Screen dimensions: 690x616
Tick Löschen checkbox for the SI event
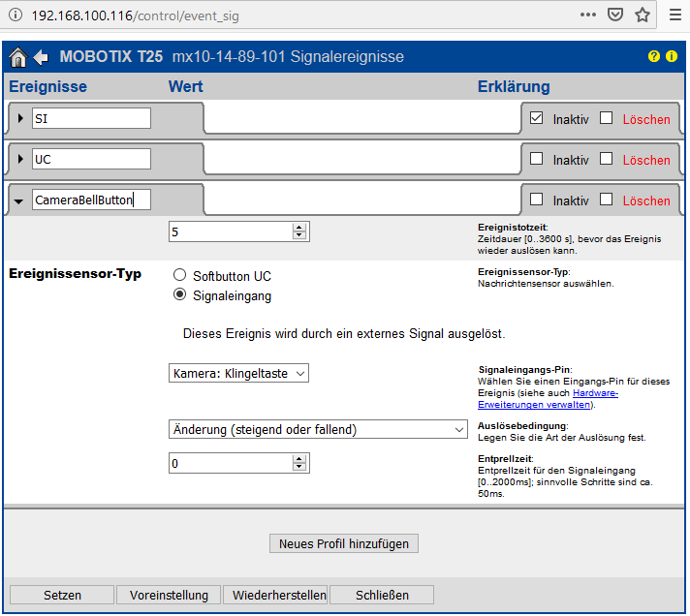(x=606, y=118)
